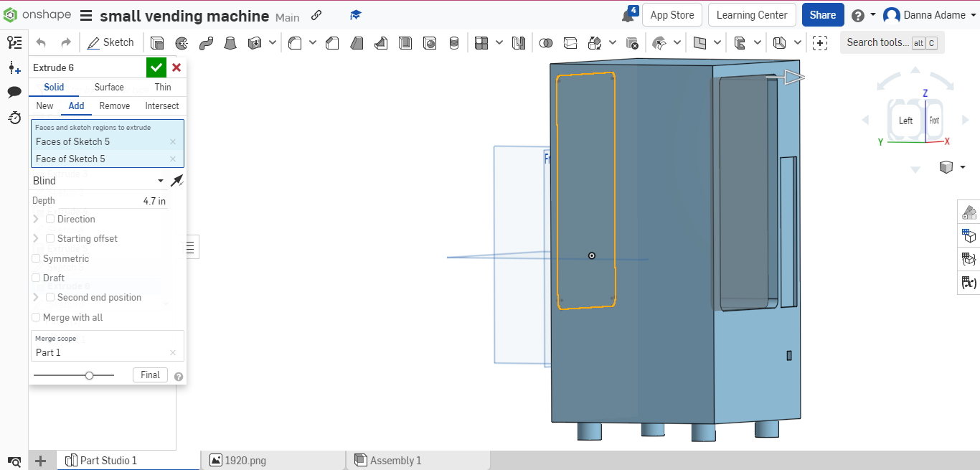
Task: Select the Sweep tool
Action: 206,42
